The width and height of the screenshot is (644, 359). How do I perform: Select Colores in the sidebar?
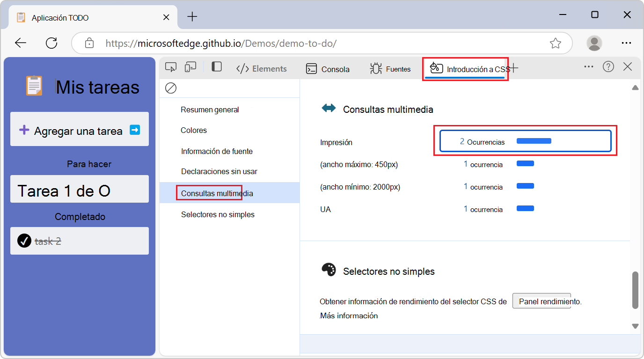pyautogui.click(x=193, y=130)
